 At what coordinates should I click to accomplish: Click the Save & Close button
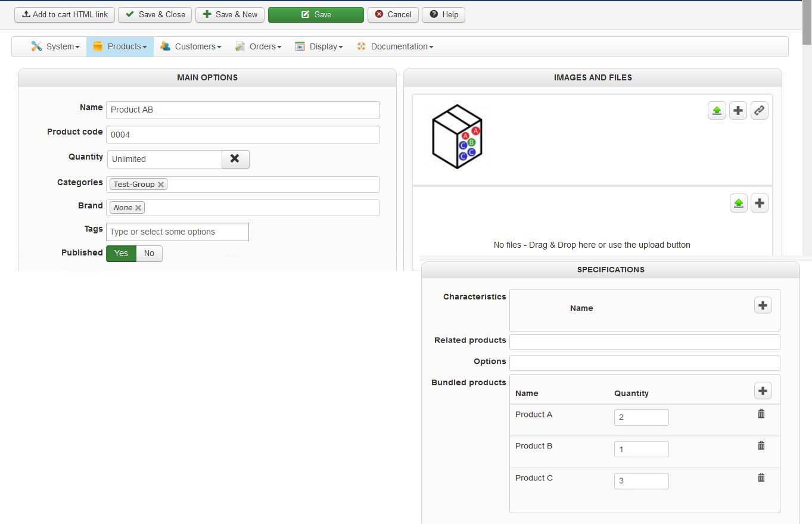pyautogui.click(x=155, y=15)
